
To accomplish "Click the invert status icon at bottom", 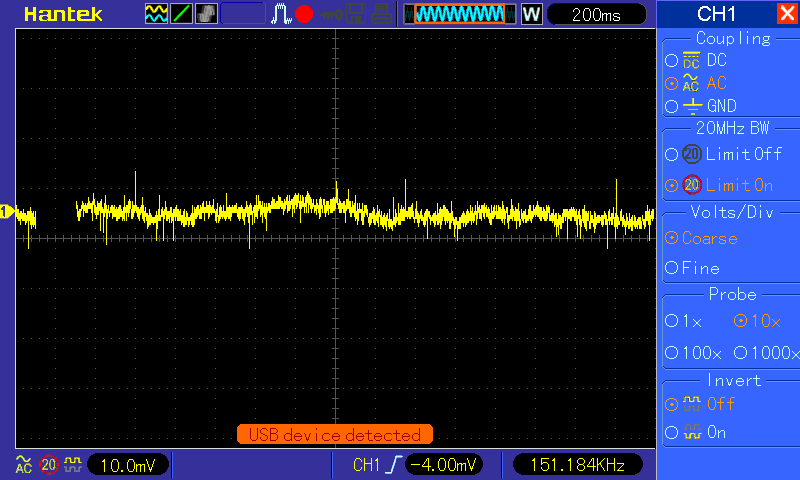I will pyautogui.click(x=73, y=465).
